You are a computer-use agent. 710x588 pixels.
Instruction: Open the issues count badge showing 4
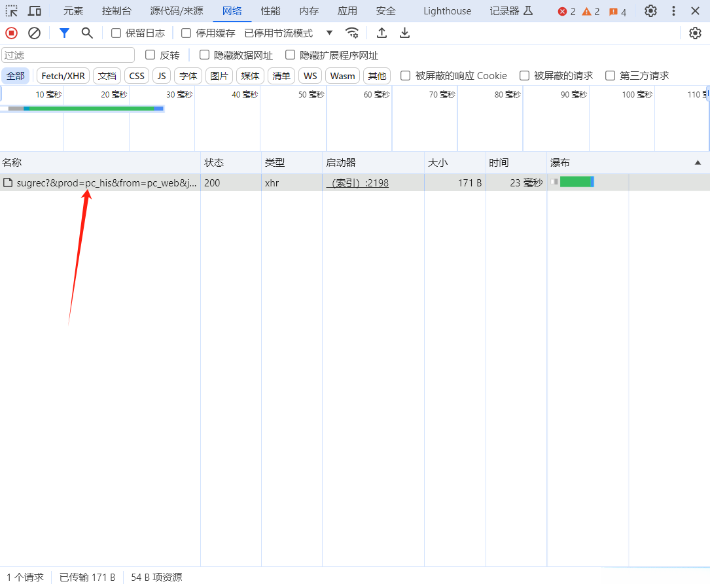(618, 12)
